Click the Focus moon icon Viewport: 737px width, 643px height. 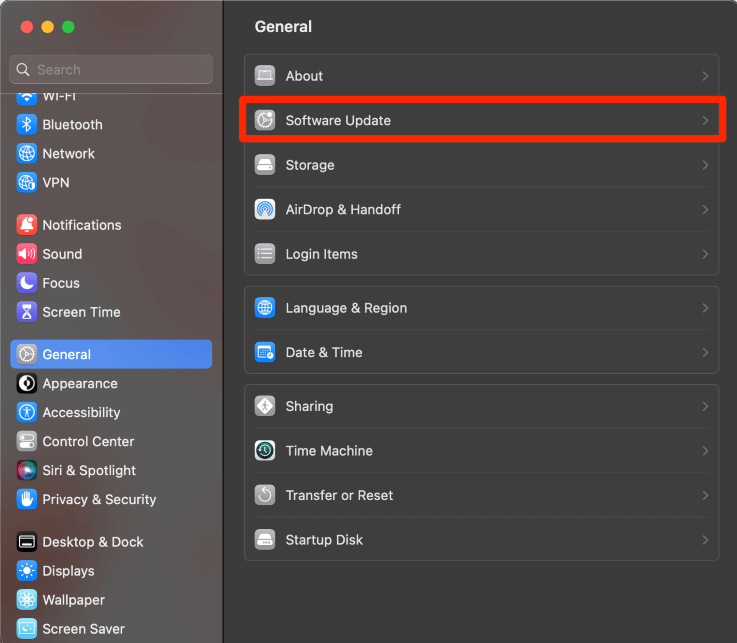pos(27,283)
